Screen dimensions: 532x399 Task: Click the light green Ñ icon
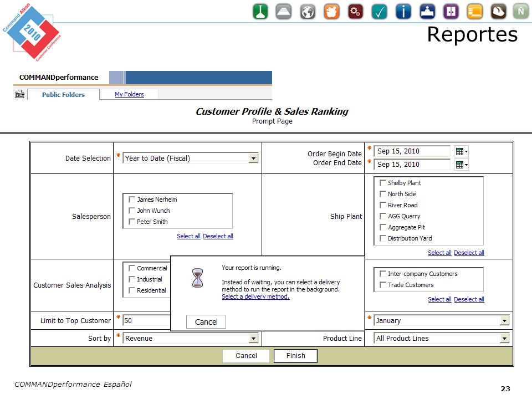pos(521,12)
